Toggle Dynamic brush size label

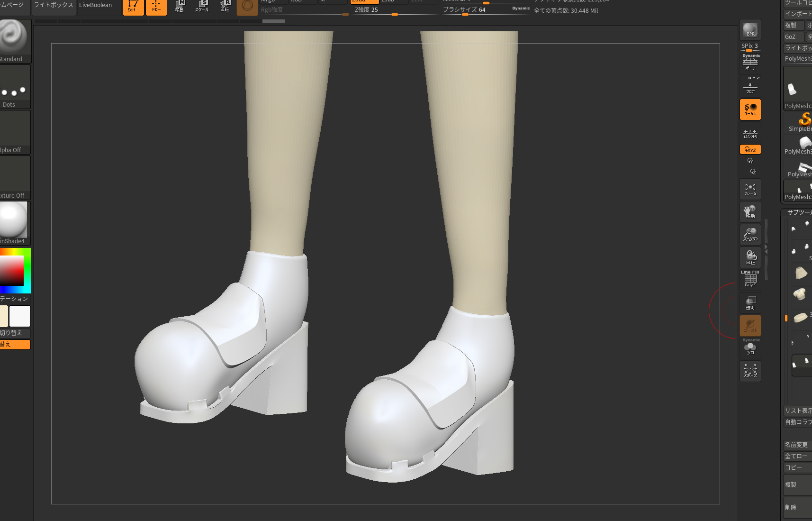[521, 8]
